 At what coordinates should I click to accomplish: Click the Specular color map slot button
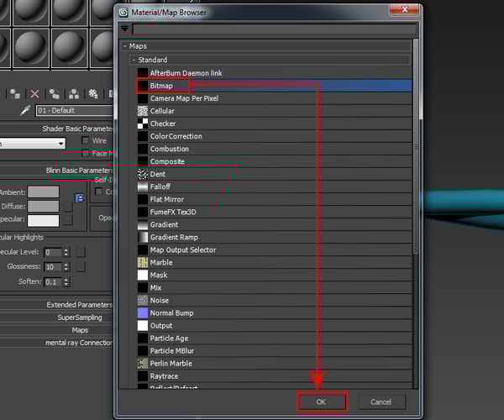point(68,220)
